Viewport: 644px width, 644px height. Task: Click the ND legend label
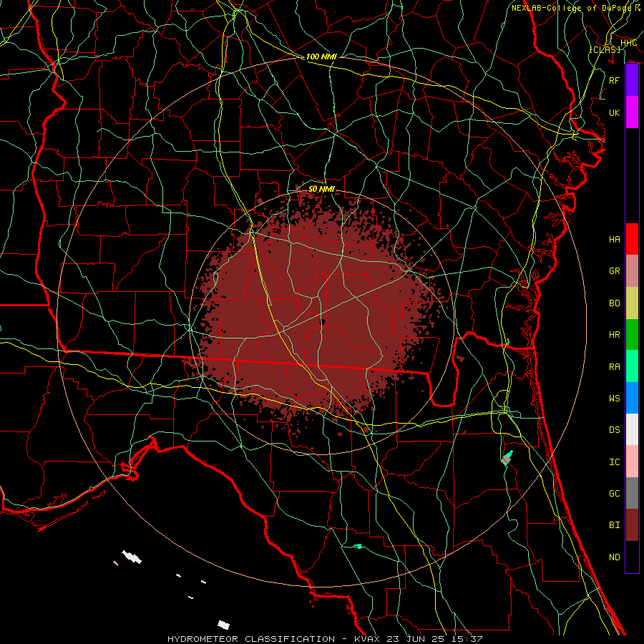615,557
